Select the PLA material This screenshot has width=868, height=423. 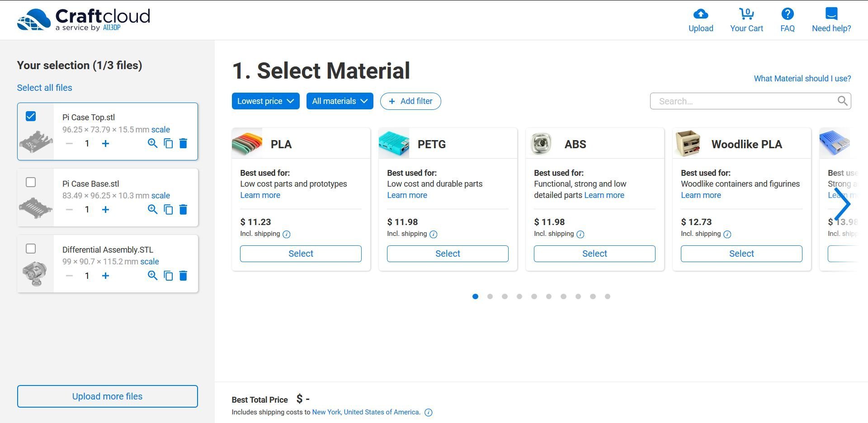click(300, 254)
